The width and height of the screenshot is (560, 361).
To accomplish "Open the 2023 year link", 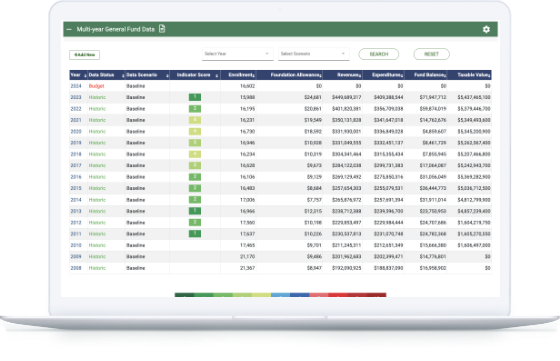I will pos(76,97).
